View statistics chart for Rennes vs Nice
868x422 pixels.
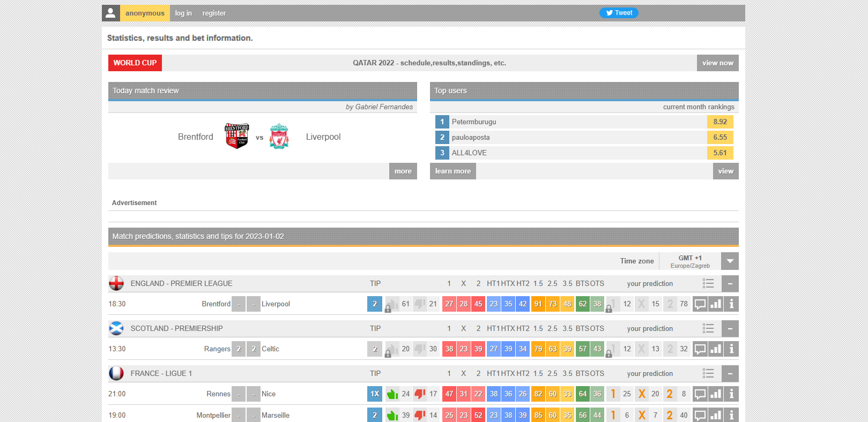(716, 394)
